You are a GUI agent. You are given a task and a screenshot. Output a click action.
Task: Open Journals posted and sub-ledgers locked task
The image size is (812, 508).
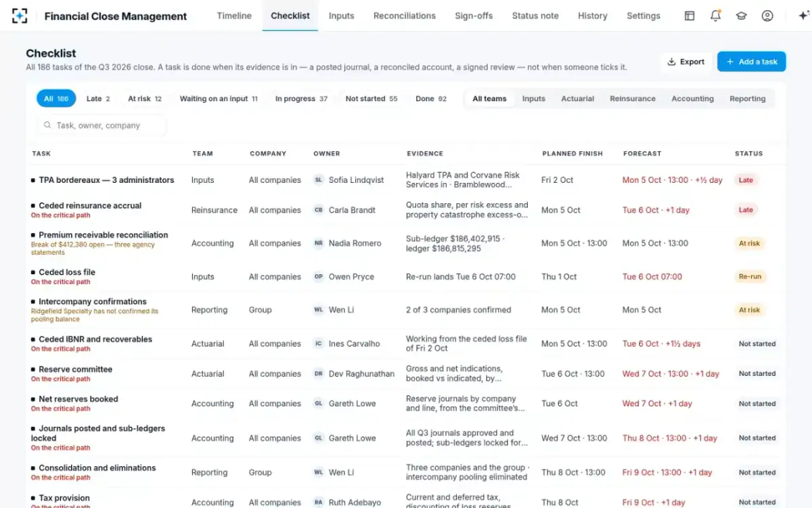[97, 433]
